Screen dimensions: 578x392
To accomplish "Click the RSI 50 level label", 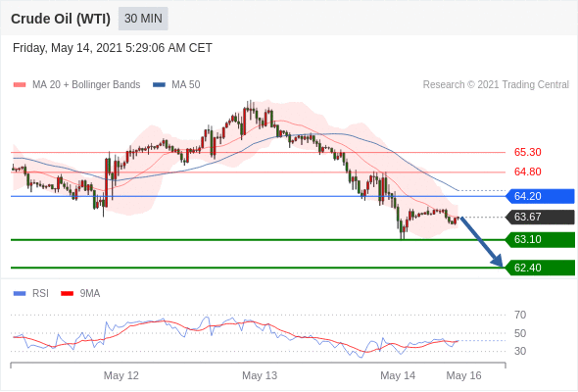I will [x=520, y=333].
